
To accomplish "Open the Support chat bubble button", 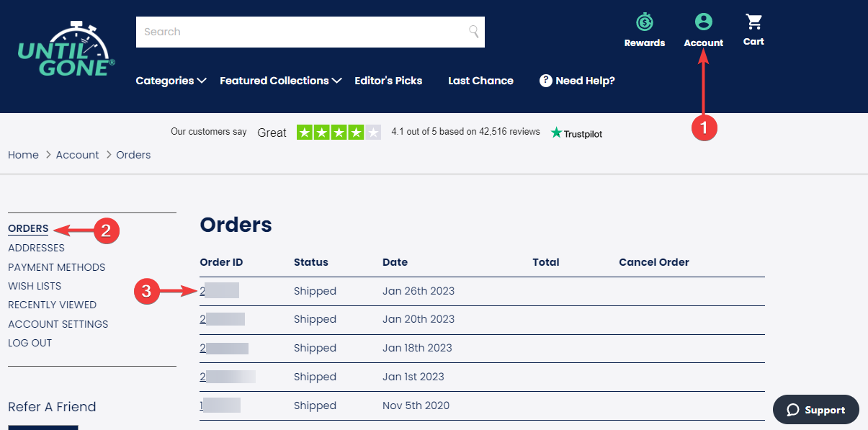I will [x=816, y=410].
